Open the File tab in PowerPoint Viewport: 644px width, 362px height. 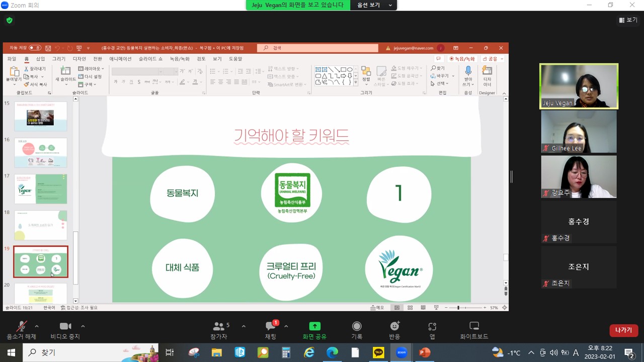11,59
